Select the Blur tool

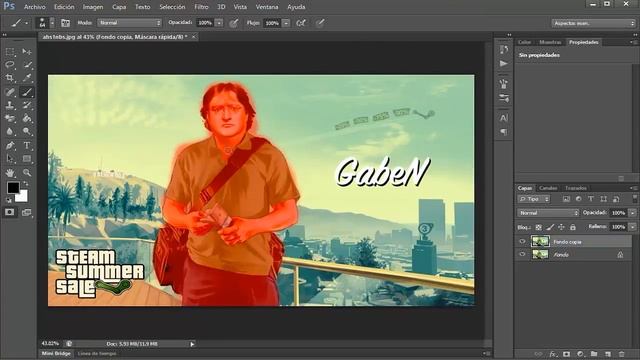pos(10,131)
